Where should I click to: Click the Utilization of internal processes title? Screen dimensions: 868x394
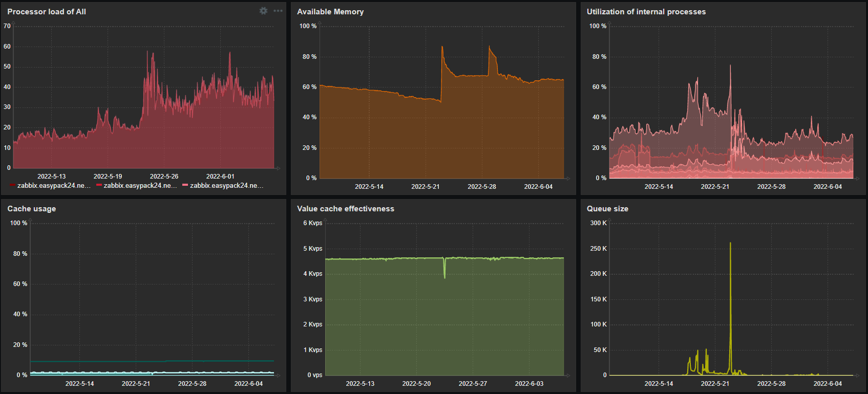(x=646, y=12)
